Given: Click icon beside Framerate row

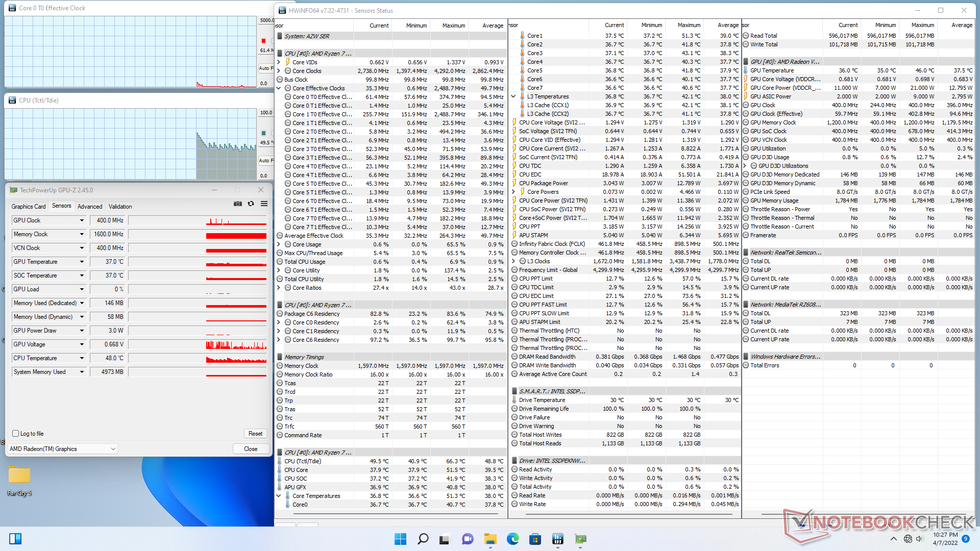Looking at the screenshot, I should click(x=746, y=235).
